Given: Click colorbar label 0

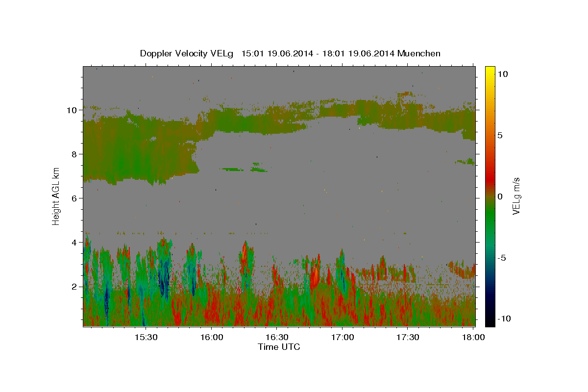Looking at the screenshot, I should coord(500,196).
